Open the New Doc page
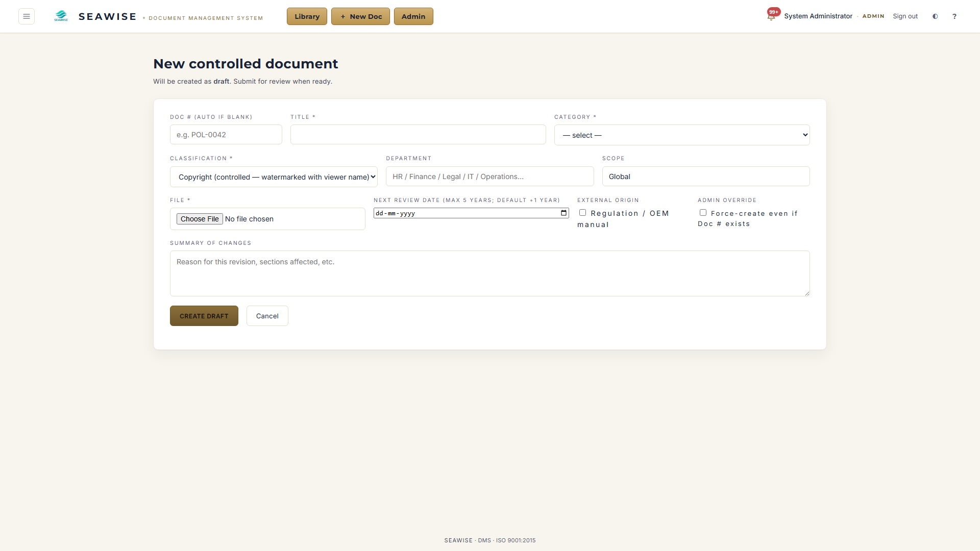980x551 pixels. (360, 16)
